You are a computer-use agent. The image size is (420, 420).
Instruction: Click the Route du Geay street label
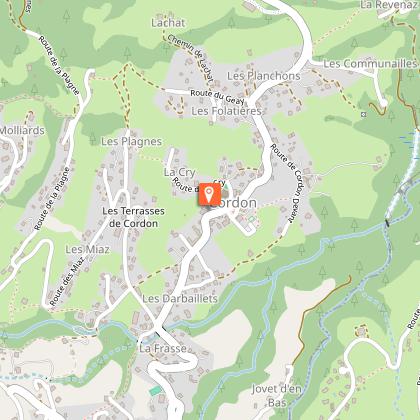point(217,97)
